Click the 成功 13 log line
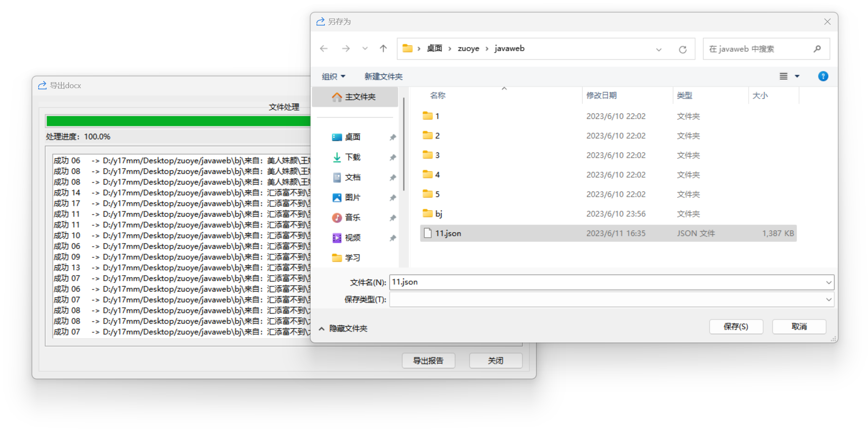This screenshot has width=868, height=439. pos(182,268)
